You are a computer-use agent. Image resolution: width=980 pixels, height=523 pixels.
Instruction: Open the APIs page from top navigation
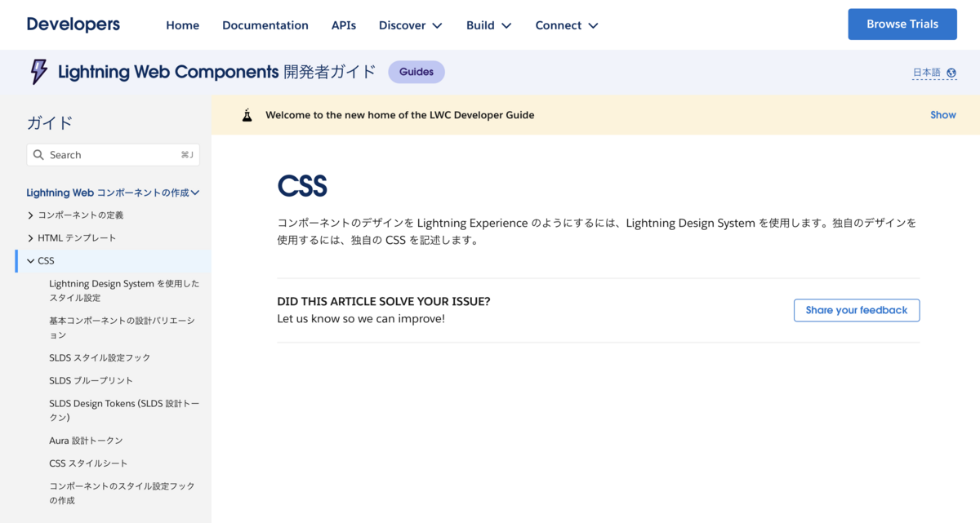point(344,25)
